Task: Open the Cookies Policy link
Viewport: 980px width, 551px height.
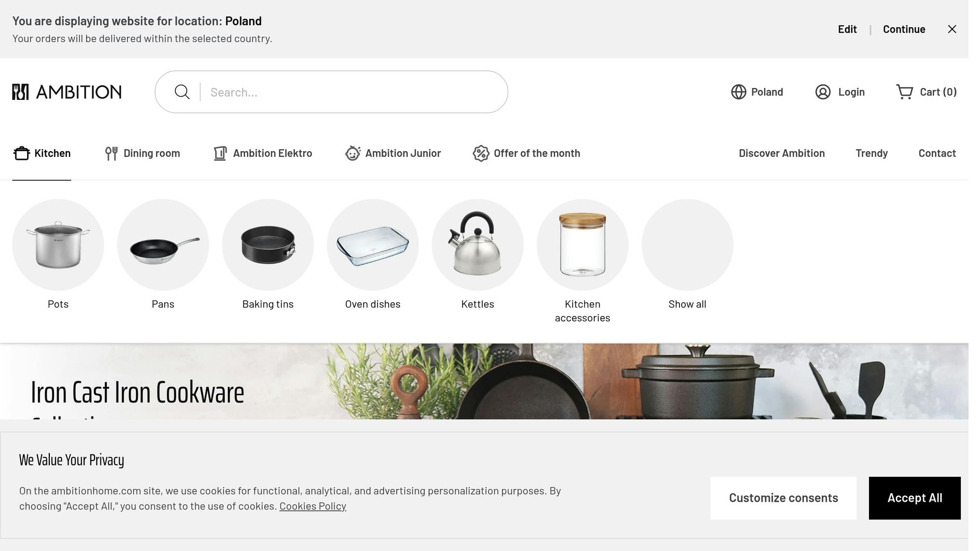Action: pyautogui.click(x=312, y=506)
